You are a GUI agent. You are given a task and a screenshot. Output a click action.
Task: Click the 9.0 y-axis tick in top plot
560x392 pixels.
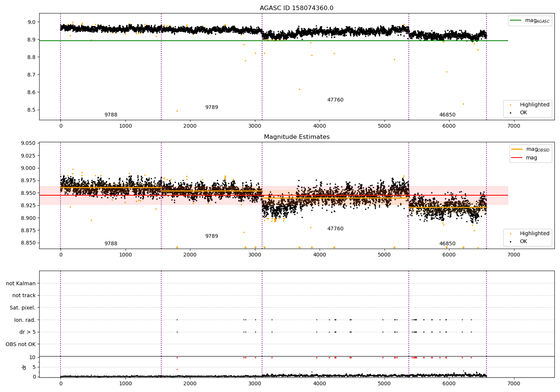click(x=31, y=22)
